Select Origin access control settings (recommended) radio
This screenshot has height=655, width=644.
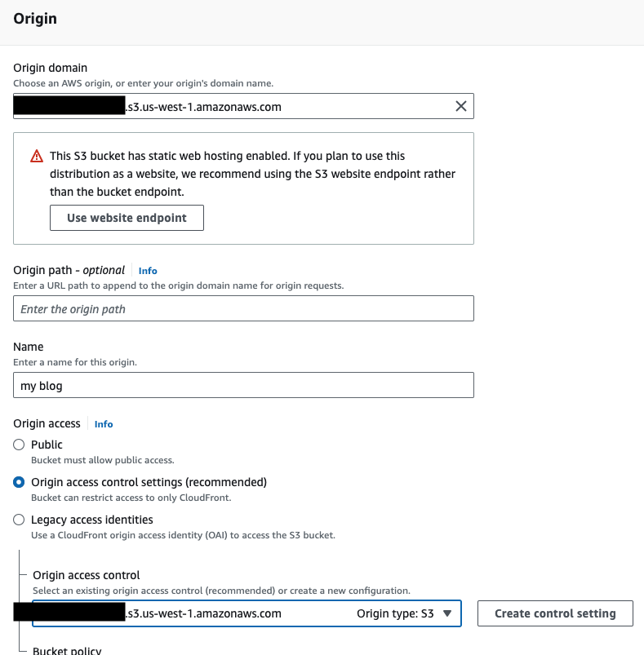pyautogui.click(x=19, y=482)
